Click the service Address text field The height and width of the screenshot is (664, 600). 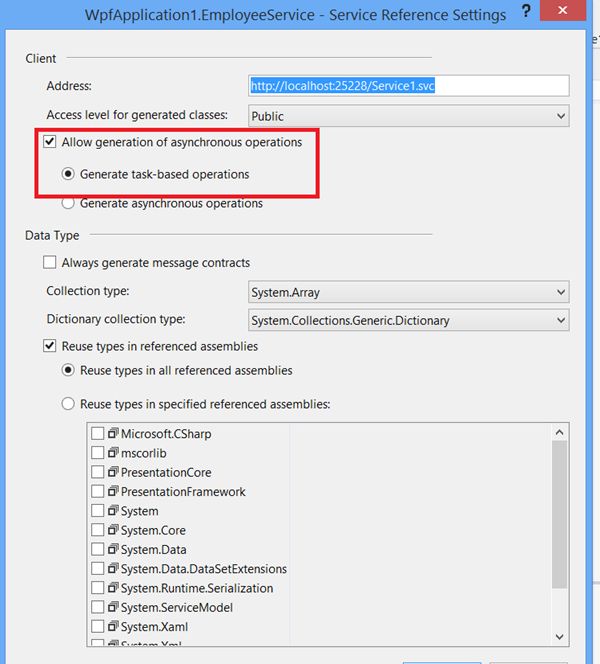click(408, 86)
